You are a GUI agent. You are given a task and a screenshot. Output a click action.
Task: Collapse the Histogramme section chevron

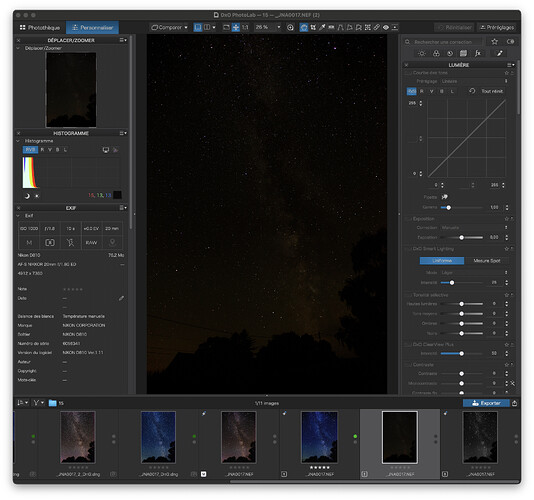(18, 141)
